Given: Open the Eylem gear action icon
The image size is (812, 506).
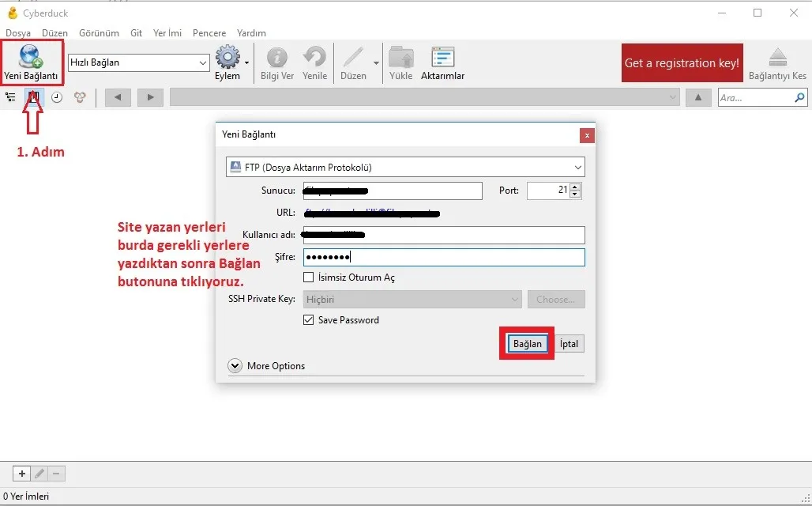Looking at the screenshot, I should (227, 56).
